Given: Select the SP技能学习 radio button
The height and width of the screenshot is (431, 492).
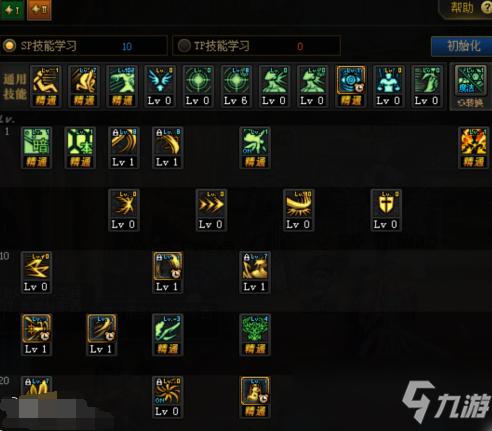Looking at the screenshot, I should tap(9, 46).
